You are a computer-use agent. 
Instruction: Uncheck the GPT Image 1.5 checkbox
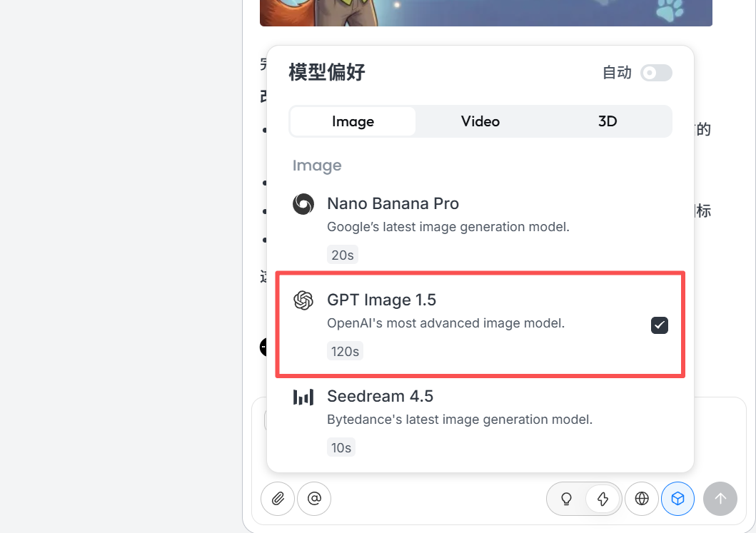(659, 325)
